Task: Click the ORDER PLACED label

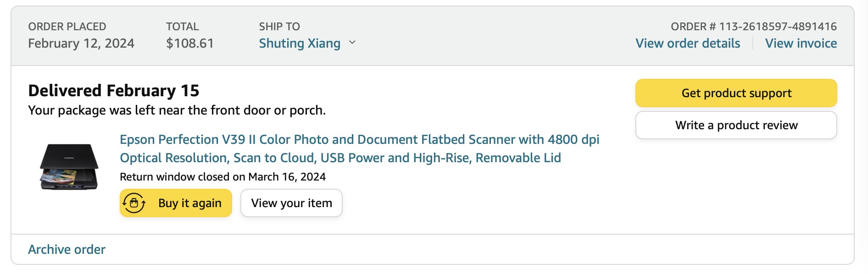Action: click(x=67, y=27)
